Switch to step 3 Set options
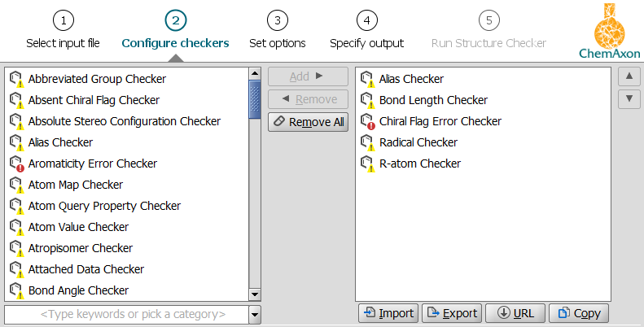Viewport: 644px width, 327px height. (278, 30)
